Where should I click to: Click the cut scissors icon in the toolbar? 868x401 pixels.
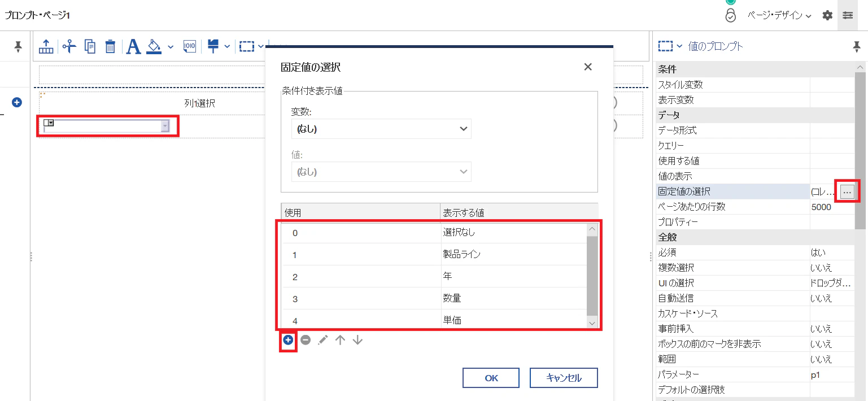coord(69,46)
